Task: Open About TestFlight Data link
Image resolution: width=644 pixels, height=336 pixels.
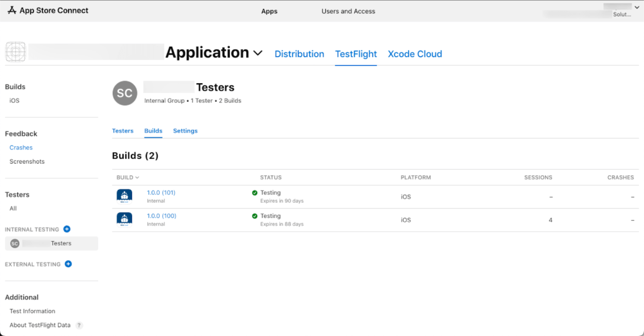Action: click(x=40, y=325)
